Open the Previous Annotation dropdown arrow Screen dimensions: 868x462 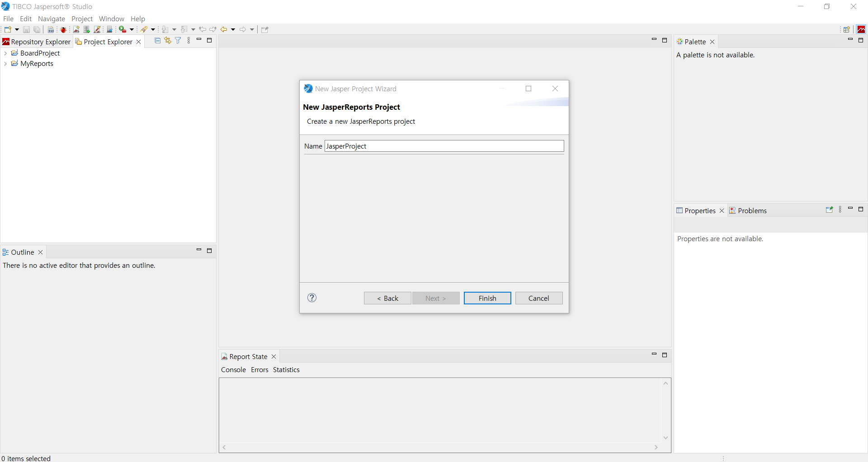point(193,30)
